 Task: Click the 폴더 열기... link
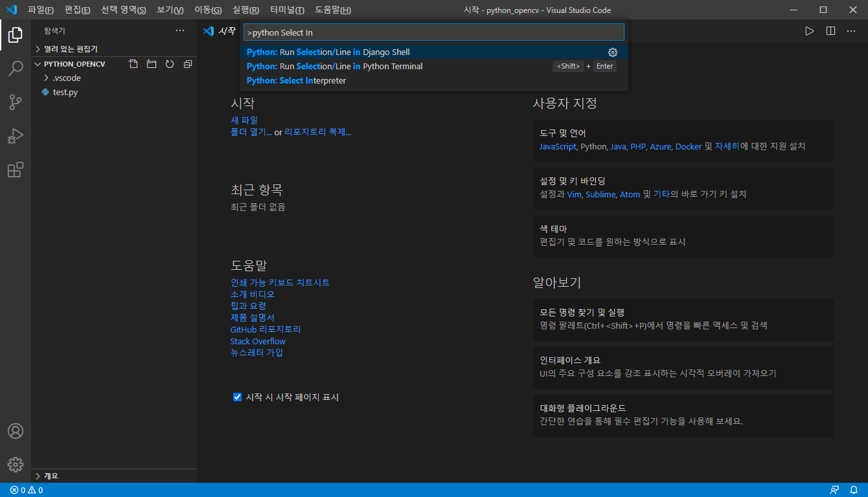coord(251,132)
